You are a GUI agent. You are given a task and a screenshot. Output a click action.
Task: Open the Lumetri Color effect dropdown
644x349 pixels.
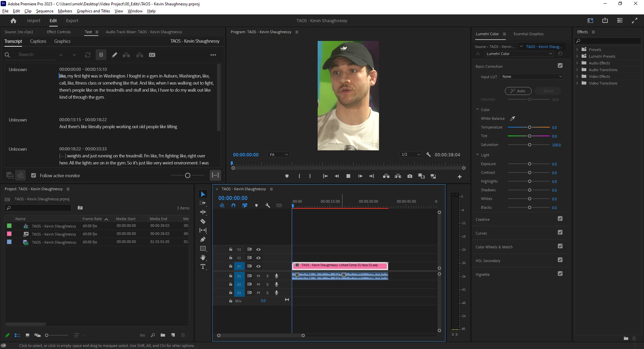519,54
